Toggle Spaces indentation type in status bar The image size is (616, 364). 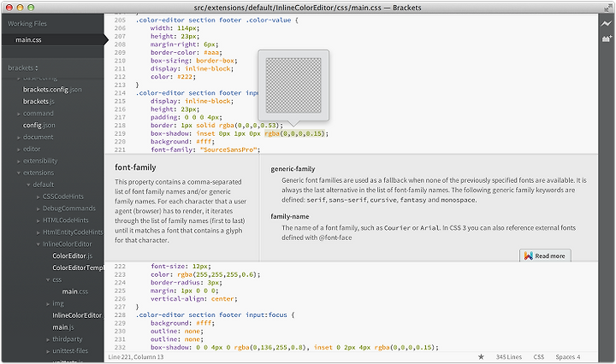(565, 357)
